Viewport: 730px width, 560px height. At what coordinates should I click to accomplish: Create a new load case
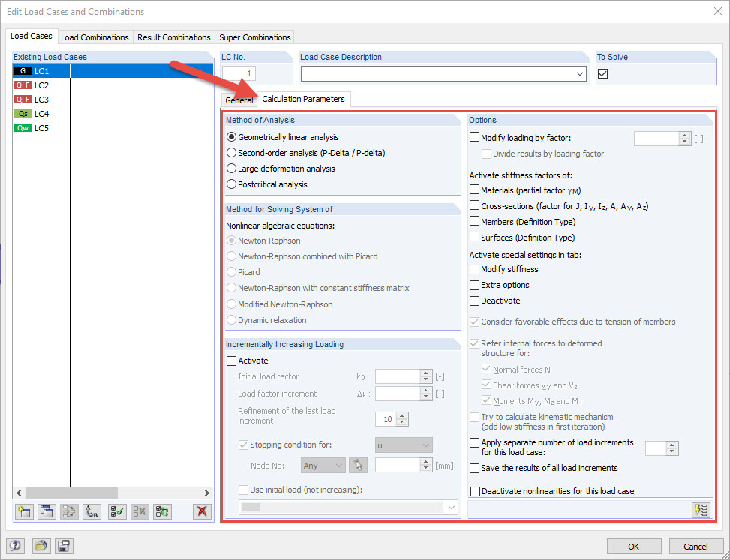(24, 511)
